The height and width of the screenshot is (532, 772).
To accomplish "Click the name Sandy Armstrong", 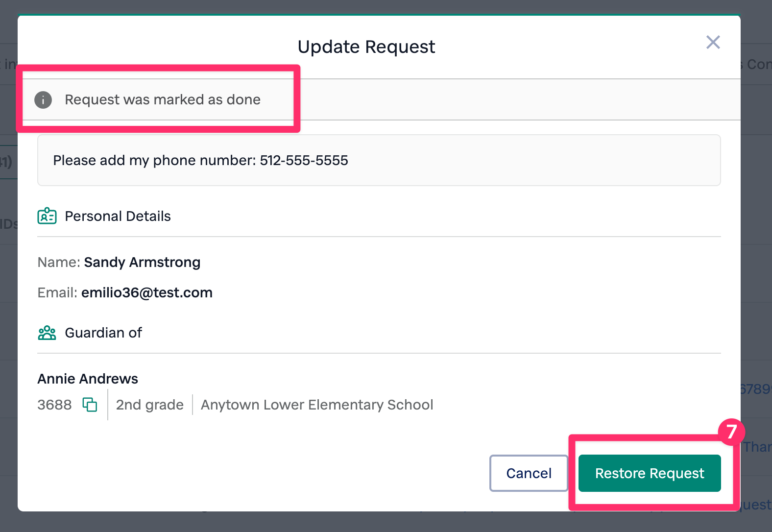I will pyautogui.click(x=142, y=263).
